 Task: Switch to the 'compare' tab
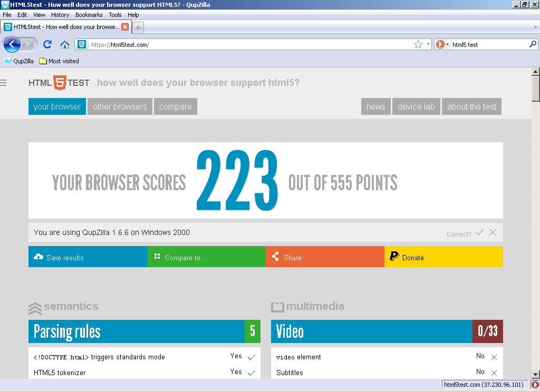pyautogui.click(x=176, y=106)
